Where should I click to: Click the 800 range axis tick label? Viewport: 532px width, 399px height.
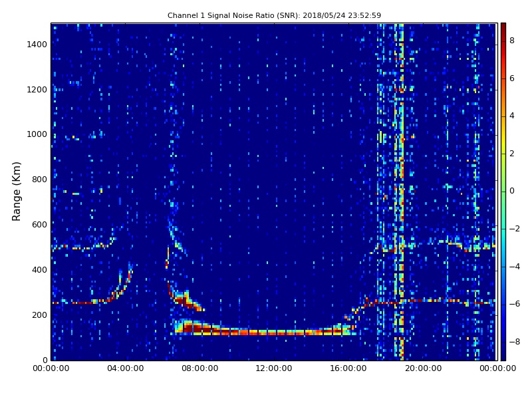[39, 180]
